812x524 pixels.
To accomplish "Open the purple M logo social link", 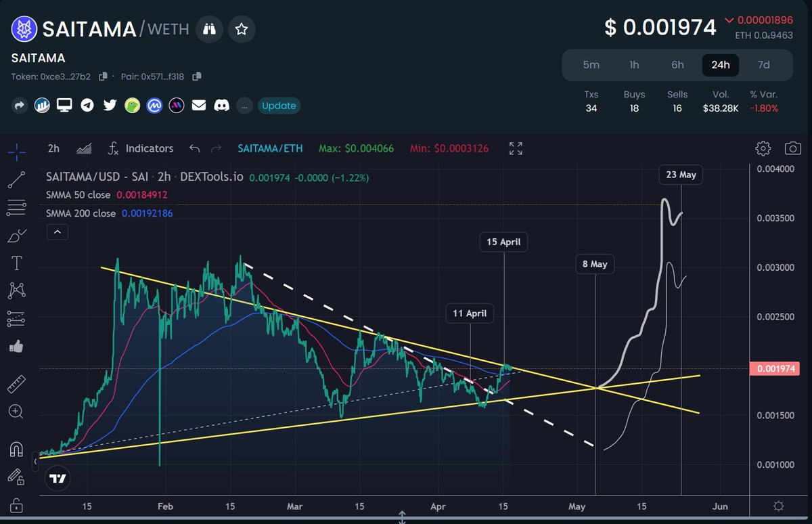I will point(177,106).
